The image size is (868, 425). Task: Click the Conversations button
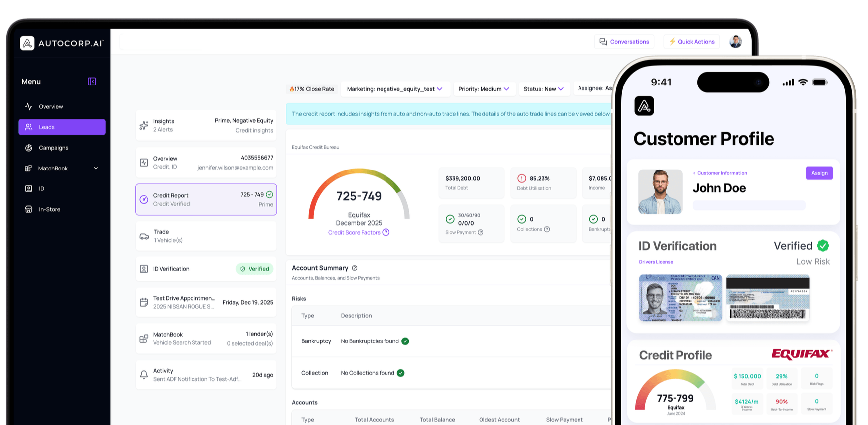coord(624,42)
